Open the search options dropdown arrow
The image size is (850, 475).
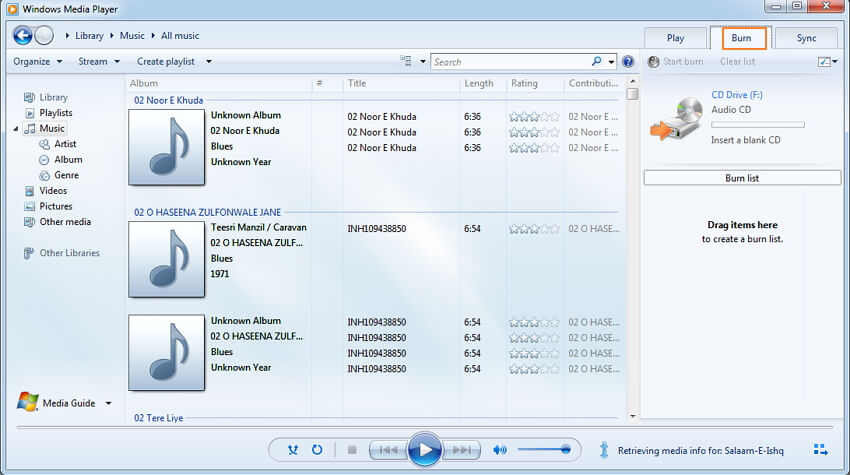(611, 62)
